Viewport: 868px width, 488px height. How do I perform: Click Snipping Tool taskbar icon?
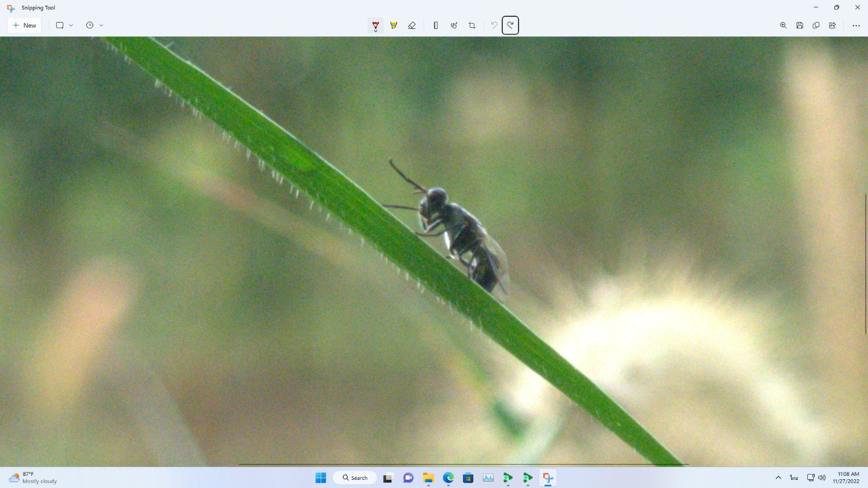point(548,478)
